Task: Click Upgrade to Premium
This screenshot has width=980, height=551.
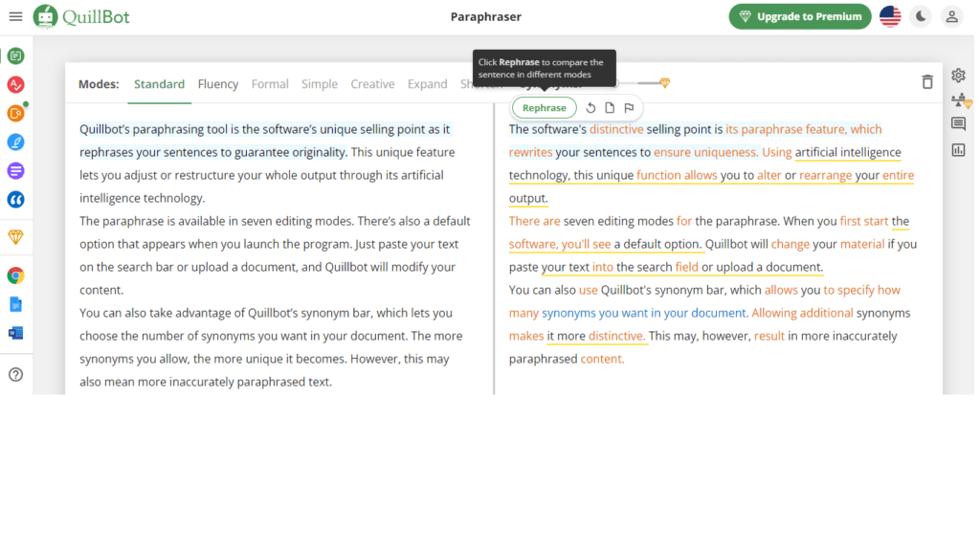Action: tap(799, 16)
